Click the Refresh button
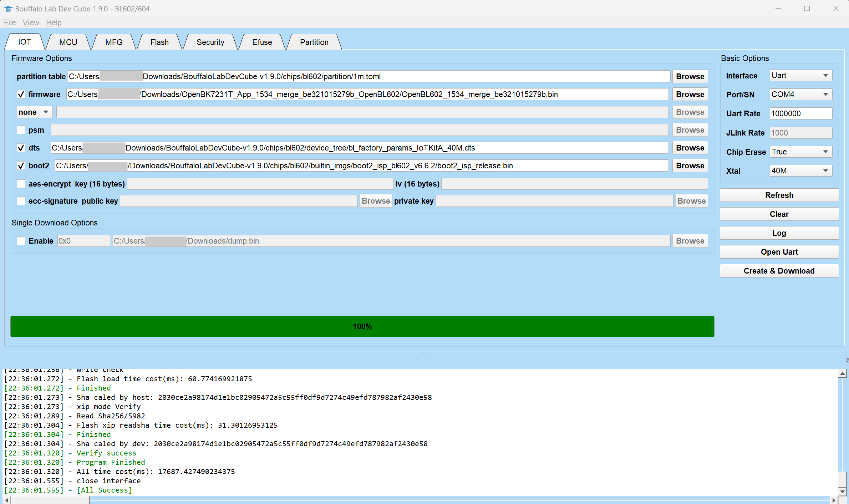 [x=779, y=195]
